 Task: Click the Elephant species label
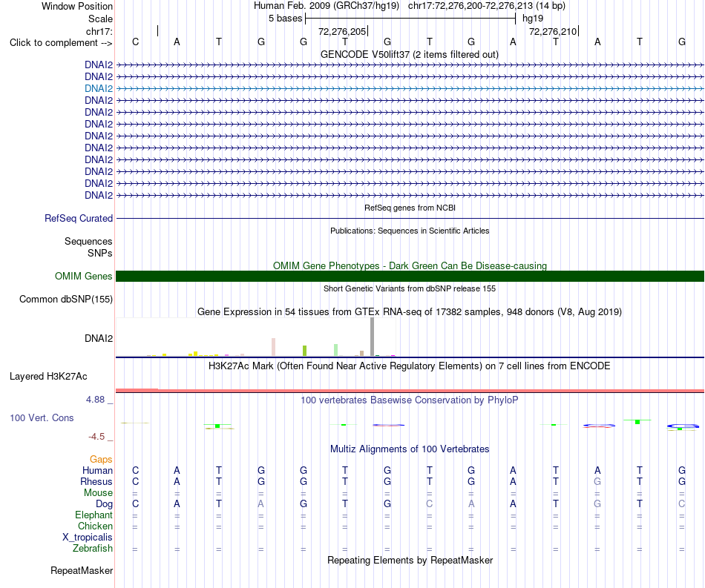coord(94,515)
